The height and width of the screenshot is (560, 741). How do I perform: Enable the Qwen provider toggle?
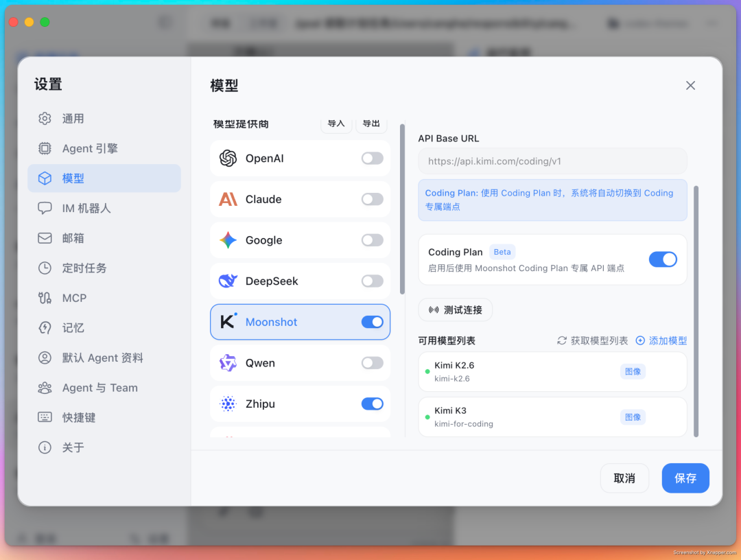click(x=373, y=362)
